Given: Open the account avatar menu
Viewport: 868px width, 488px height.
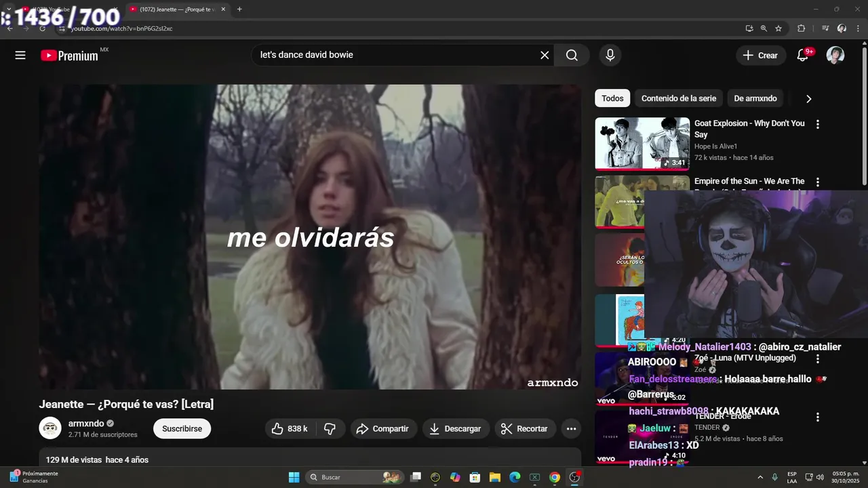Looking at the screenshot, I should pyautogui.click(x=835, y=56).
